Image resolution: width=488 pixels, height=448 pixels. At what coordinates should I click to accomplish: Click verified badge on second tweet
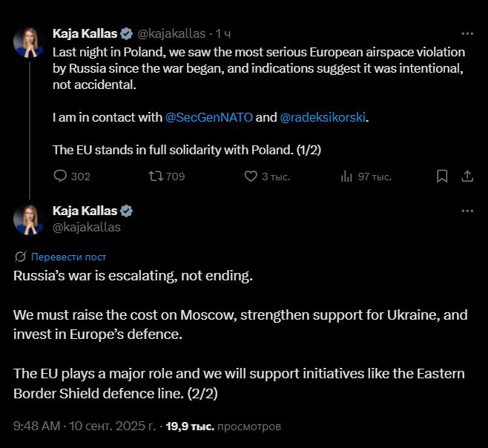(x=127, y=211)
